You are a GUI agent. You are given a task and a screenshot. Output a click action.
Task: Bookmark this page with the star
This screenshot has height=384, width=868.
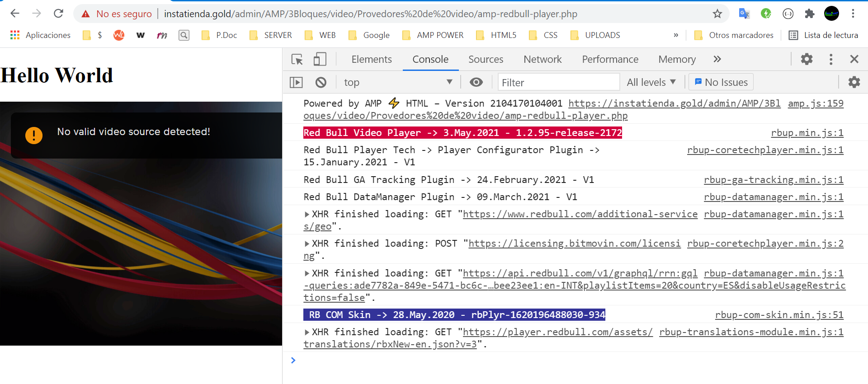pos(717,14)
